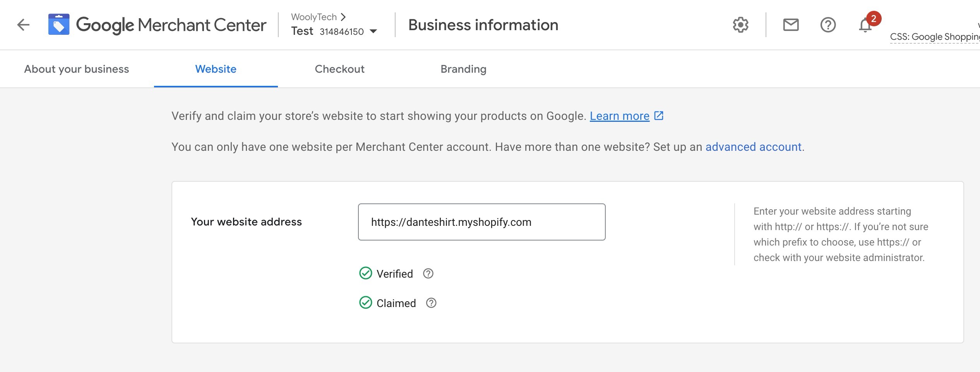Image resolution: width=980 pixels, height=372 pixels.
Task: Open the help question mark icon
Action: 828,25
